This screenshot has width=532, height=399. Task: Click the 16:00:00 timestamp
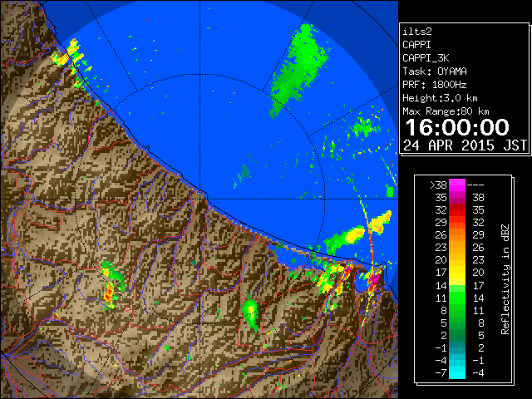[x=457, y=127]
